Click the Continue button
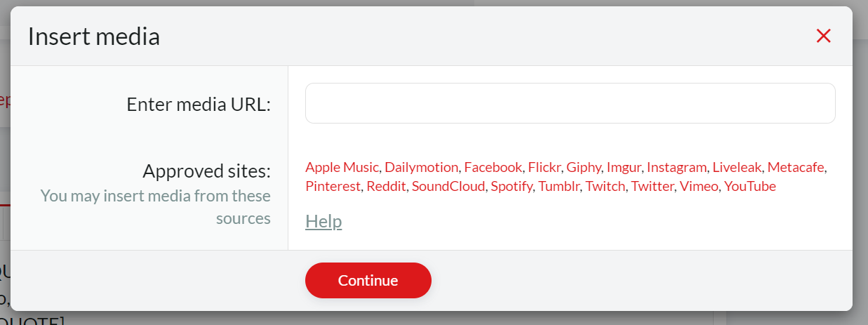 click(368, 280)
